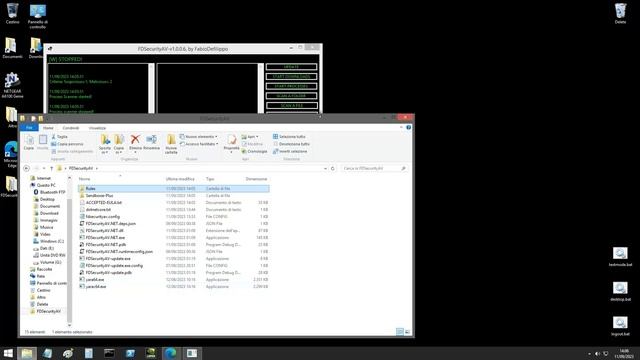Click Taglia cut in the ribbon
Image resolution: width=640 pixels, height=360 pixels.
click(60, 136)
